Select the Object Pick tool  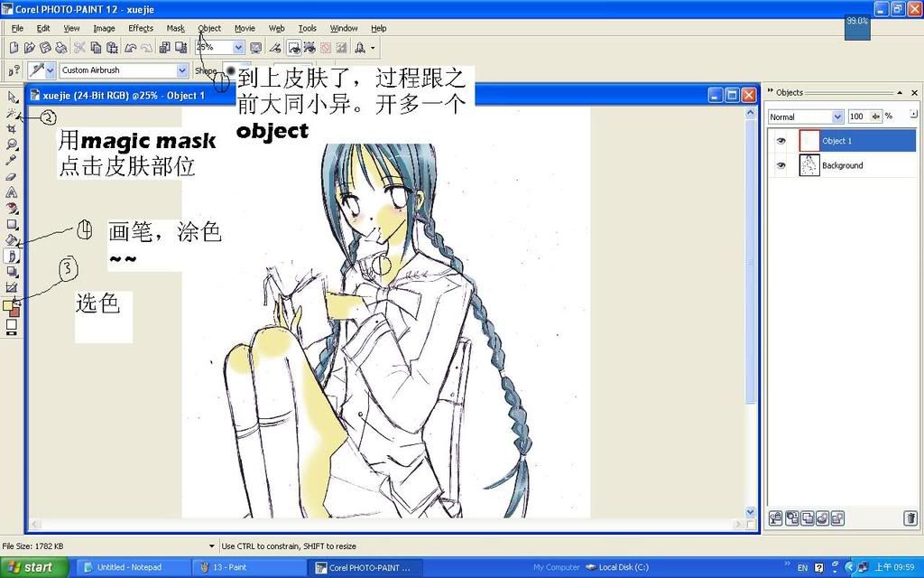[x=12, y=97]
